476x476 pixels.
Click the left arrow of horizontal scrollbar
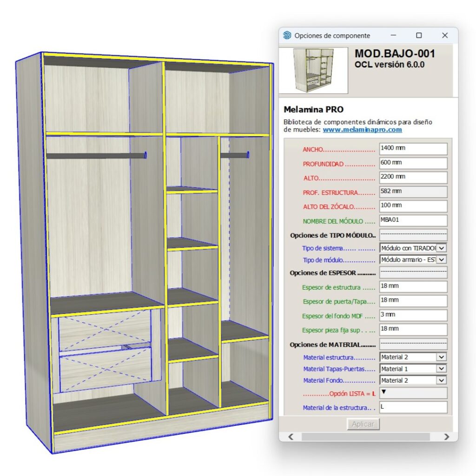[x=291, y=437]
